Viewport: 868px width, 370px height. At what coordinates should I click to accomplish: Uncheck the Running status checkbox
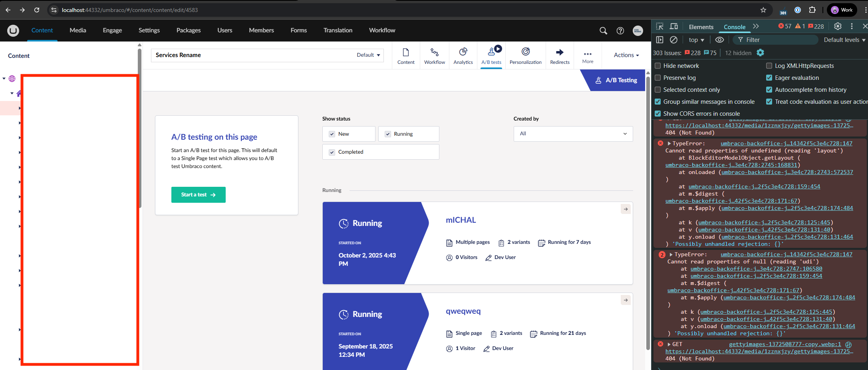pos(388,134)
